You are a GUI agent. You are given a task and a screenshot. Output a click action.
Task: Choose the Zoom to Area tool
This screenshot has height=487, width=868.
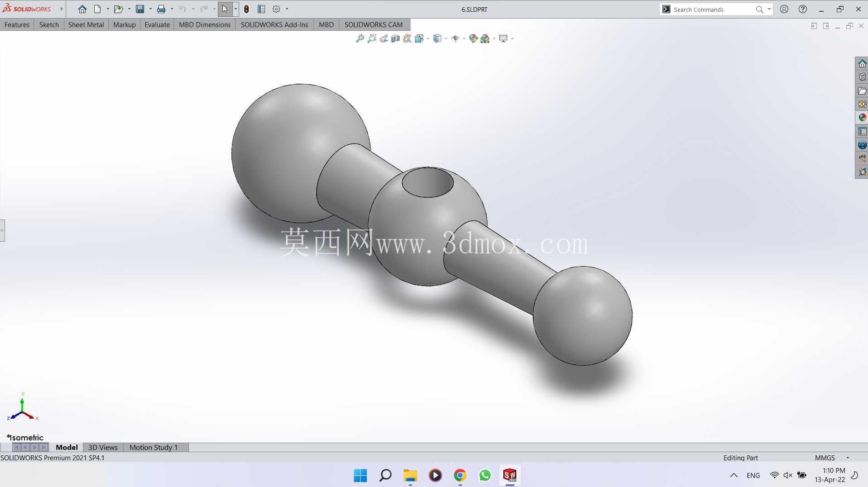coord(372,38)
